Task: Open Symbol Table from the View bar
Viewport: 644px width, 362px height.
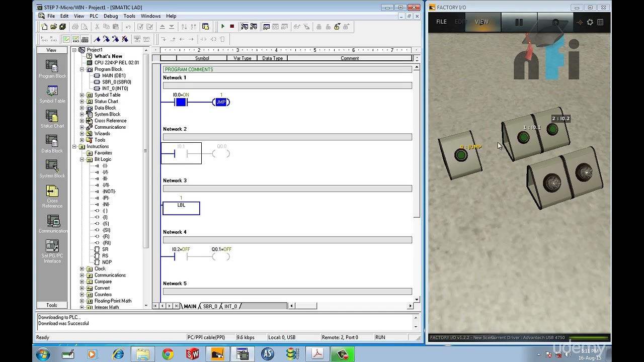Action: click(52, 95)
